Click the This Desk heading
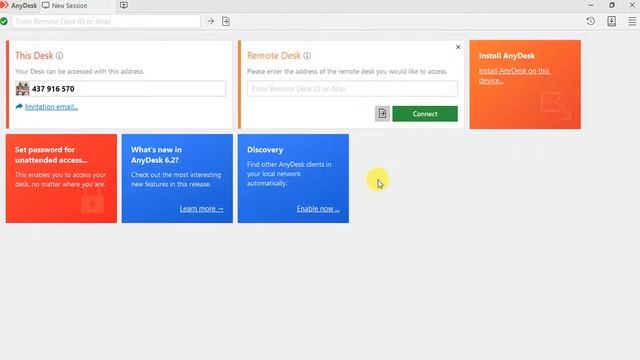This screenshot has width=640, height=360. pyautogui.click(x=34, y=56)
